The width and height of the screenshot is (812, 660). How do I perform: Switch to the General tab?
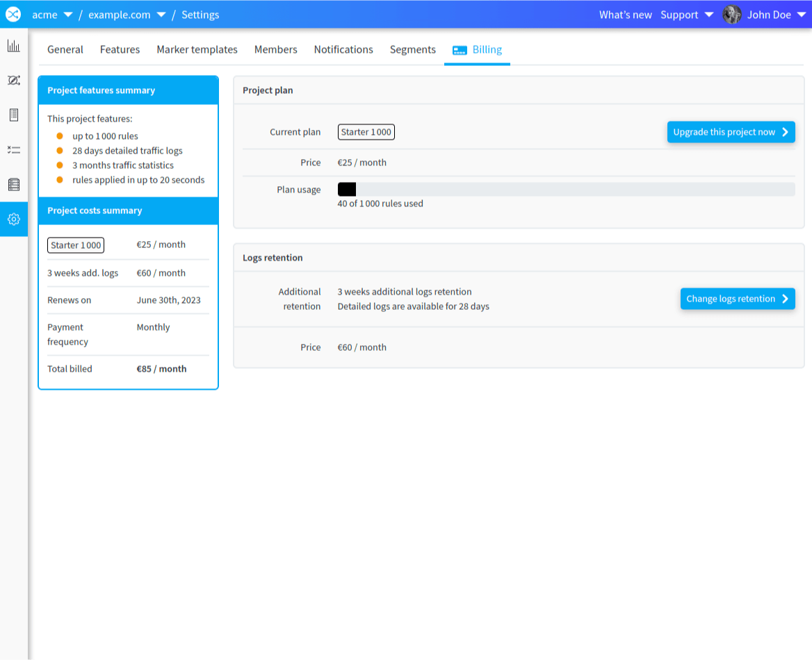click(x=65, y=50)
